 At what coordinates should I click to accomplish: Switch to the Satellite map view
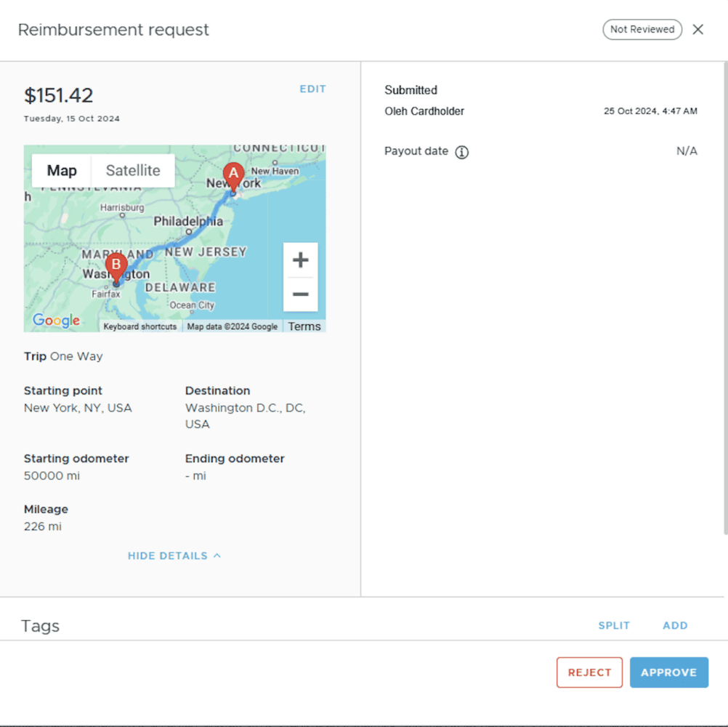133,170
